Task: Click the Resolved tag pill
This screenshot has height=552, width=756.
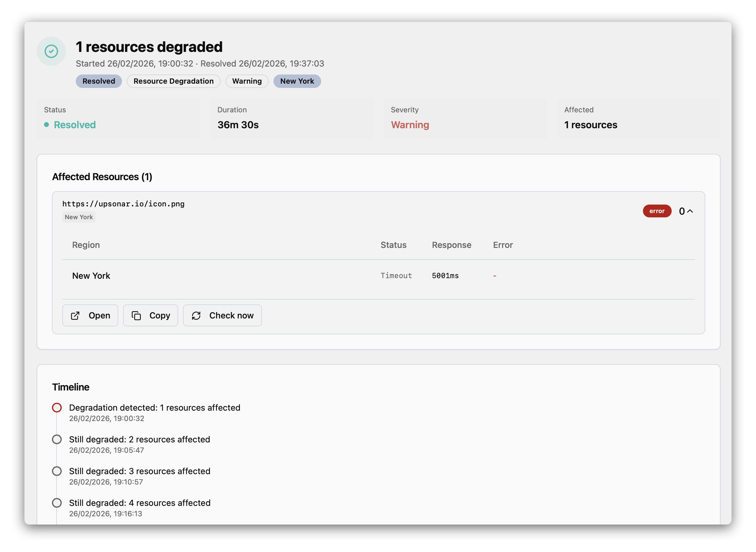Action: 99,81
